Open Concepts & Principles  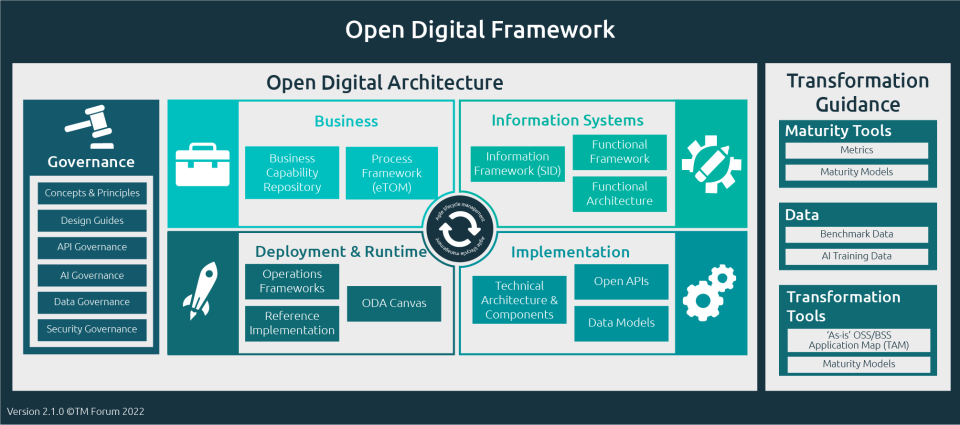pyautogui.click(x=92, y=193)
